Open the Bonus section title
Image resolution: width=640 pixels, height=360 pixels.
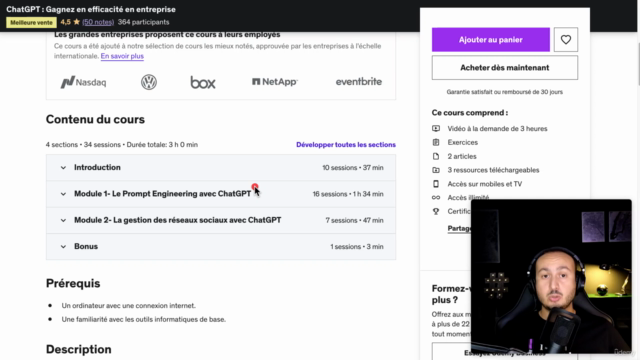(86, 247)
